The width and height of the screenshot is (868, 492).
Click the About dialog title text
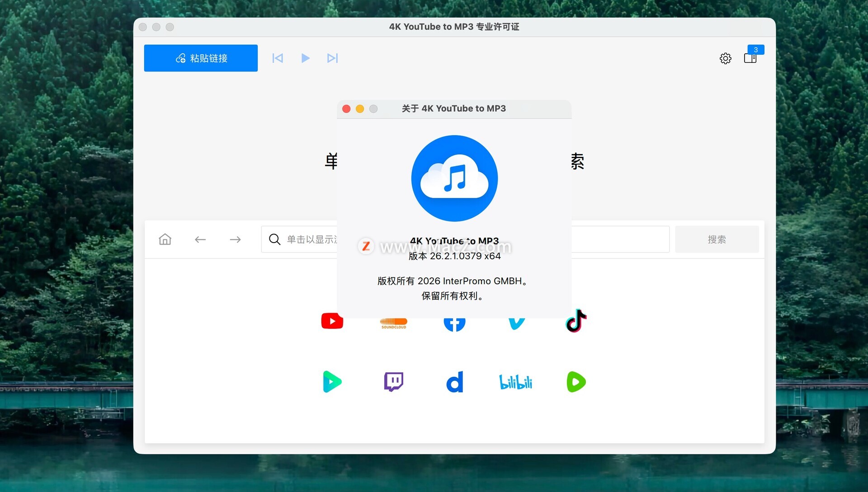[x=454, y=108]
